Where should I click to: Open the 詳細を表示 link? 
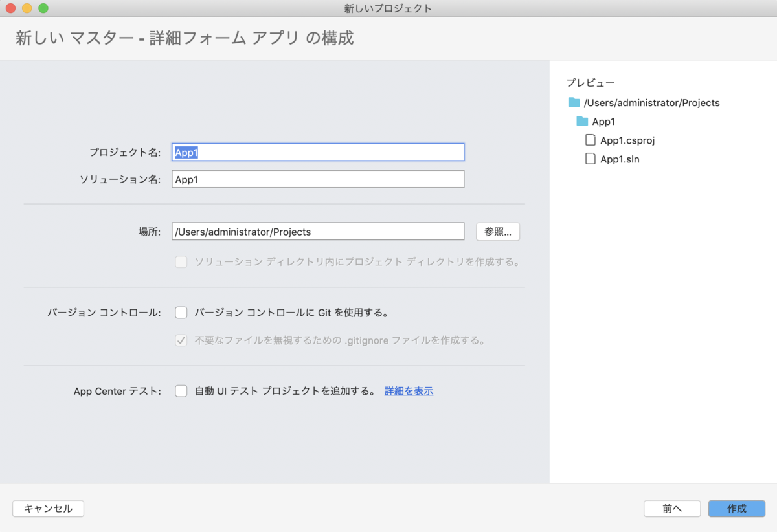pos(409,391)
